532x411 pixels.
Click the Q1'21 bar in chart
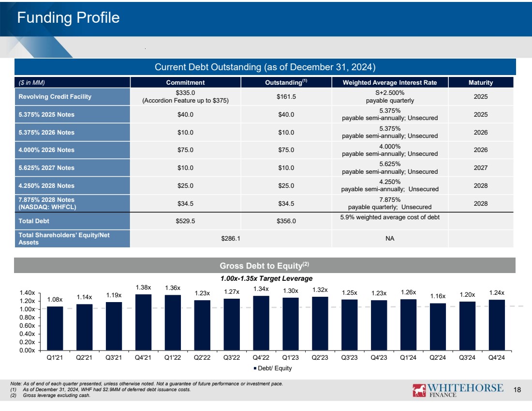pos(55,328)
